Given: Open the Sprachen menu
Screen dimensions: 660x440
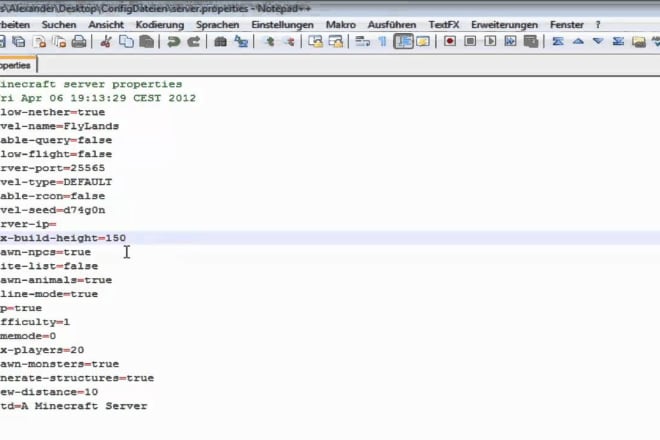Looking at the screenshot, I should point(218,25).
